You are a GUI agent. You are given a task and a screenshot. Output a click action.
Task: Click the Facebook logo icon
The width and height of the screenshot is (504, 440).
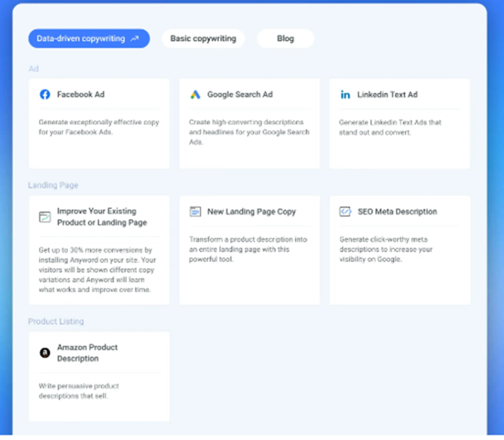(x=45, y=95)
